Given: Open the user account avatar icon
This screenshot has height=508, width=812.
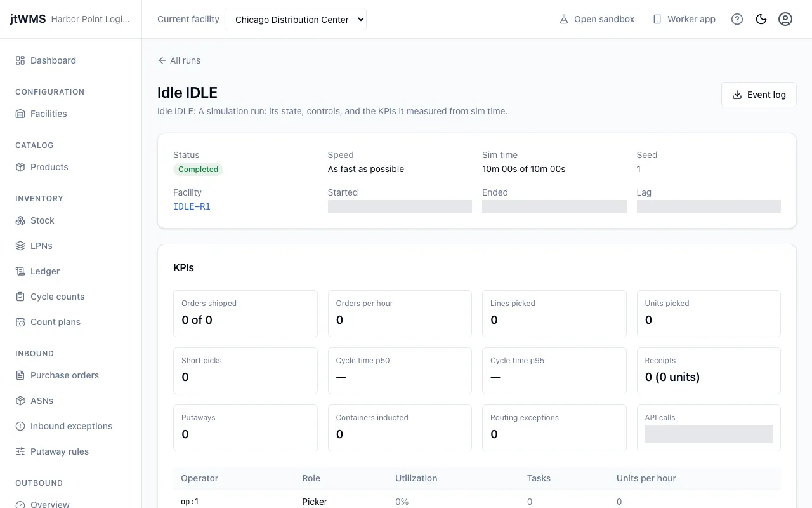Looking at the screenshot, I should pyautogui.click(x=785, y=19).
